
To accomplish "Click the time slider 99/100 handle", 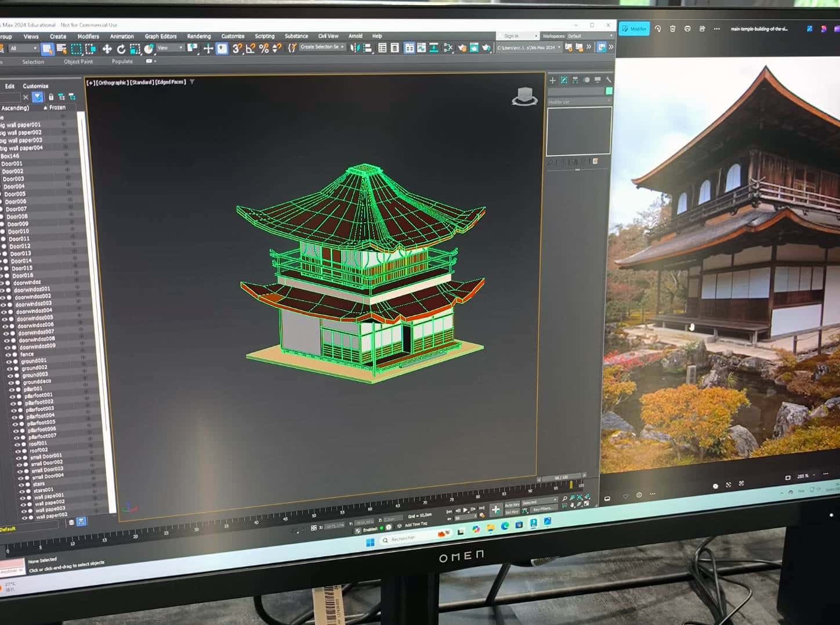I will [x=561, y=478].
